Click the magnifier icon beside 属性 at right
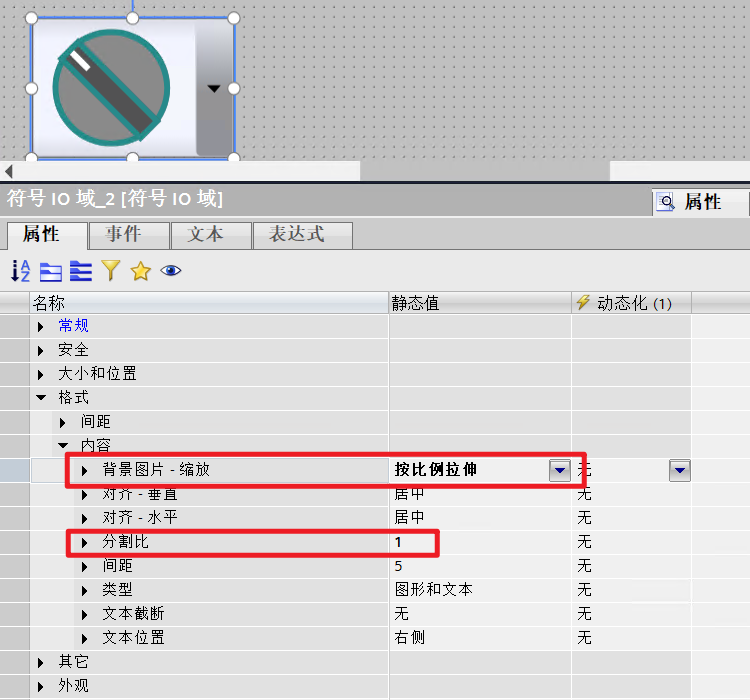 tap(666, 202)
